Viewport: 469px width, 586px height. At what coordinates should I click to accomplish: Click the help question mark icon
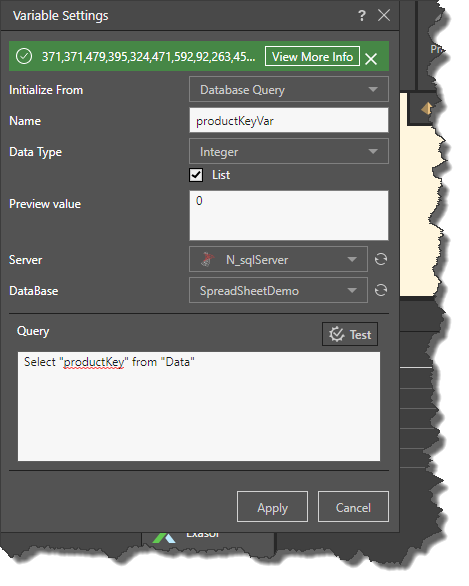point(361,16)
